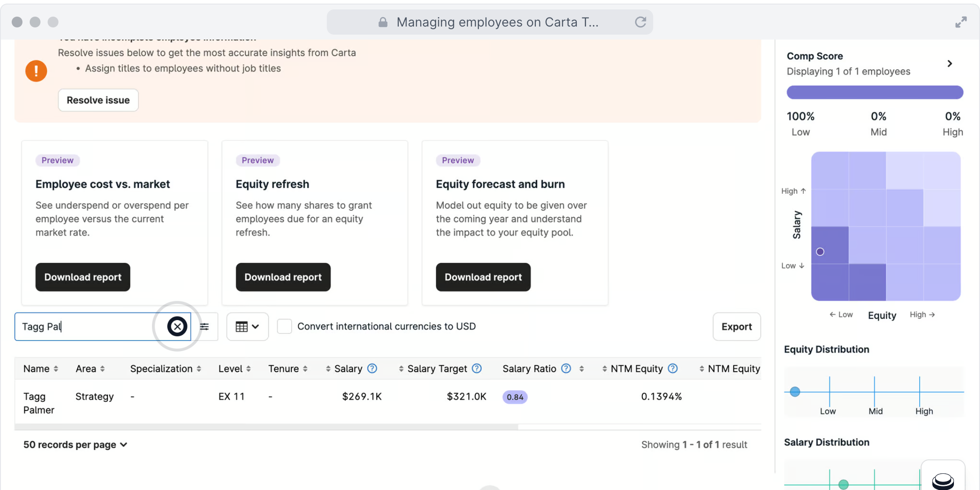Sort the table by Level column
The image size is (980, 490).
click(x=234, y=369)
